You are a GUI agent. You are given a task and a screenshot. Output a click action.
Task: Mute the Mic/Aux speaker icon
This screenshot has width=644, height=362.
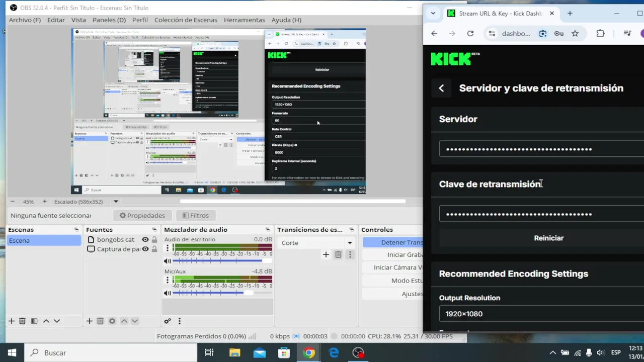[168, 293]
